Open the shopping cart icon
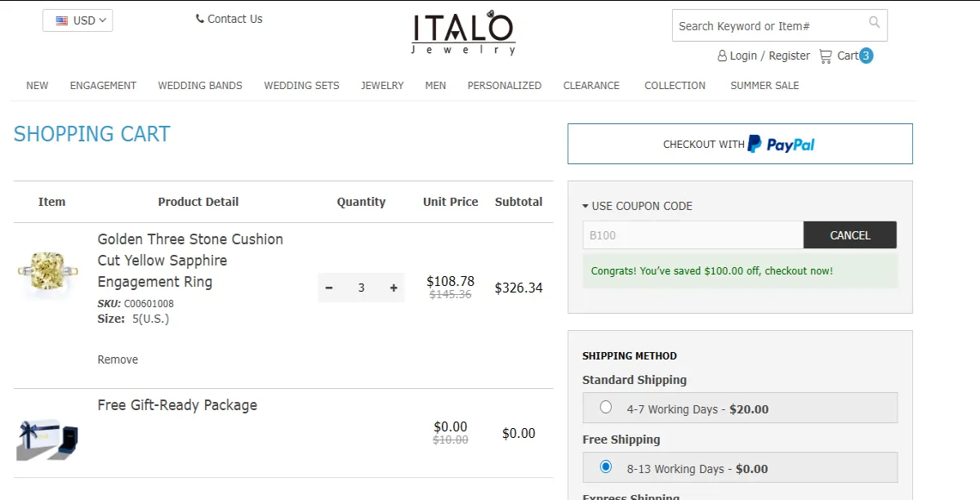This screenshot has height=500, width=980. [826, 56]
